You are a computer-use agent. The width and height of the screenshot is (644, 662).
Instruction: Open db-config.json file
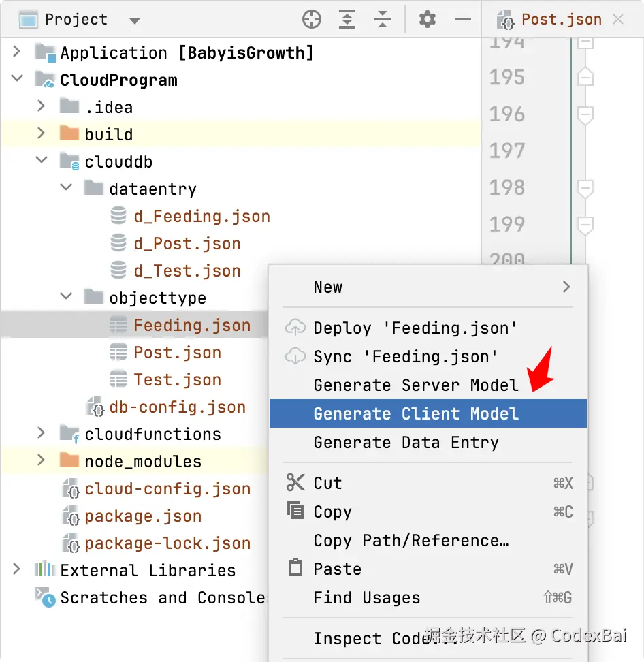(x=177, y=407)
